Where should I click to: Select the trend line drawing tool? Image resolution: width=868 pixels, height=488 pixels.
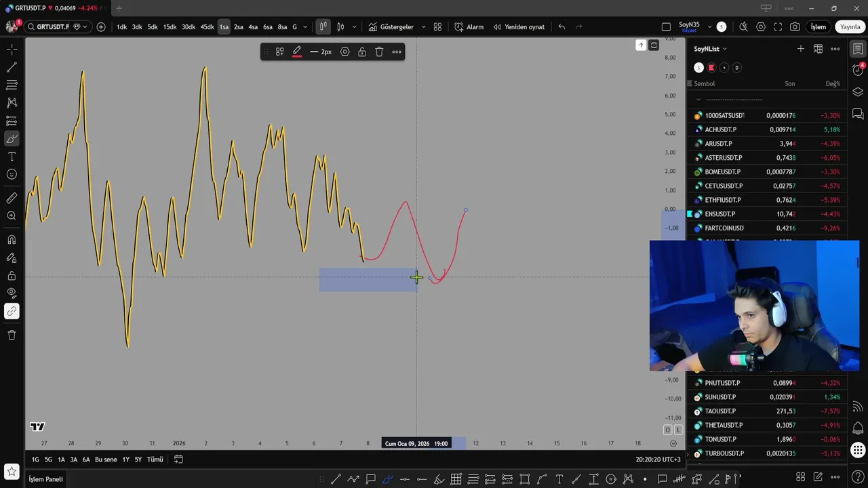(12, 68)
